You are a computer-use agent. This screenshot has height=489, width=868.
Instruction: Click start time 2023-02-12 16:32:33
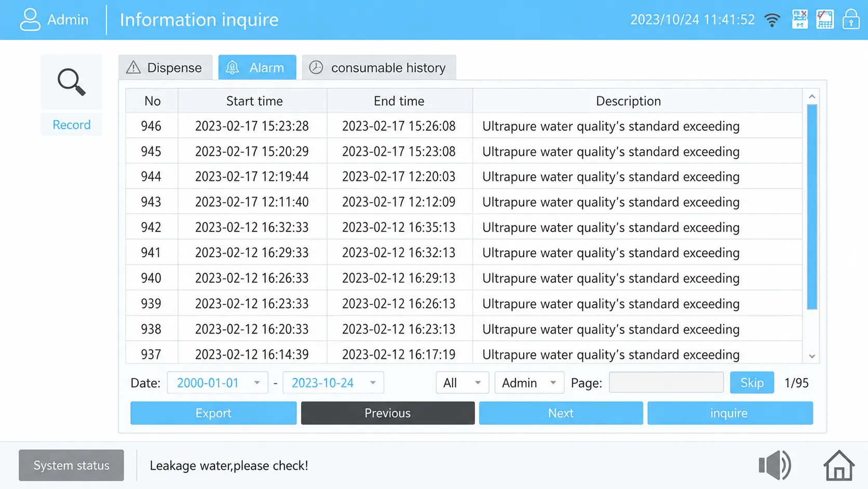click(252, 228)
